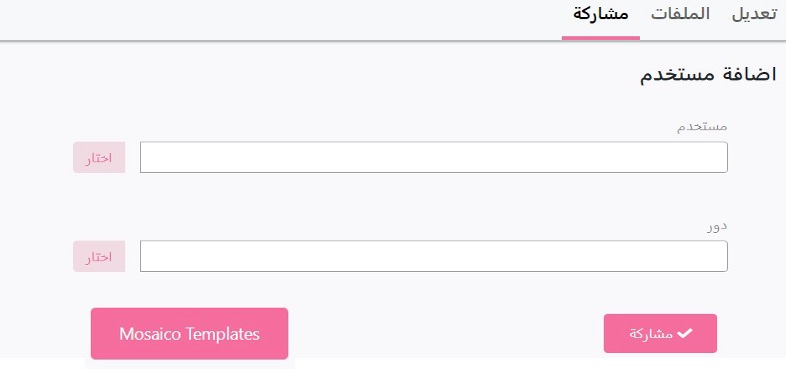Image resolution: width=786 pixels, height=370 pixels.
Task: Click اختار next to the دور field
Action: click(99, 256)
